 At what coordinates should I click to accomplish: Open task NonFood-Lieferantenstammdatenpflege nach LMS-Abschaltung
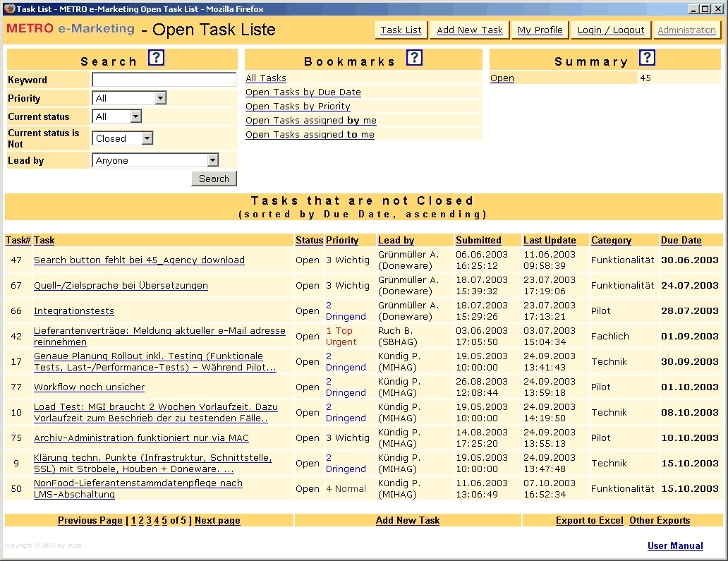coord(138,488)
